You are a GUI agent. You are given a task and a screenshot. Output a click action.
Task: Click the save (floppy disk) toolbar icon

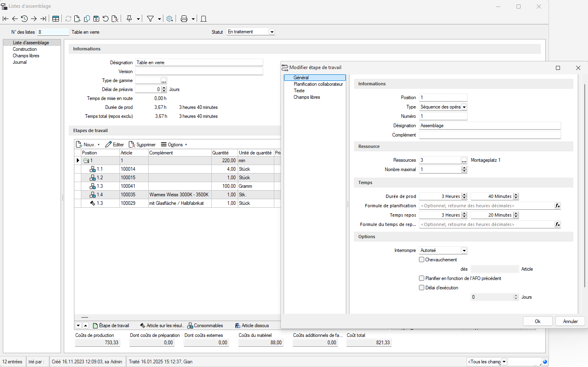(96, 19)
